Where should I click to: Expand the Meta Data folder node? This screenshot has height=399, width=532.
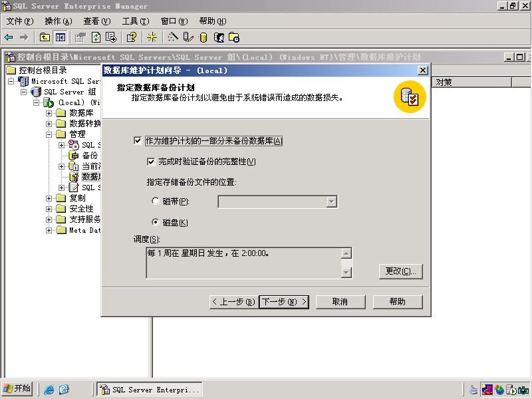coord(49,230)
